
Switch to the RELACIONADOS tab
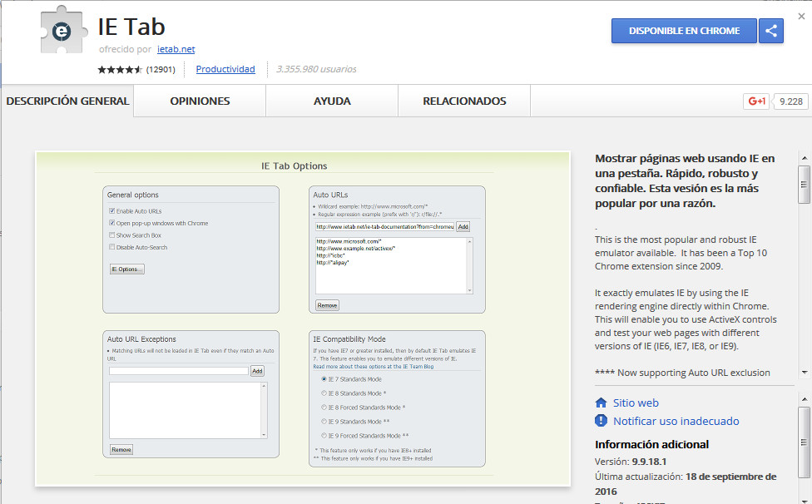click(x=464, y=101)
